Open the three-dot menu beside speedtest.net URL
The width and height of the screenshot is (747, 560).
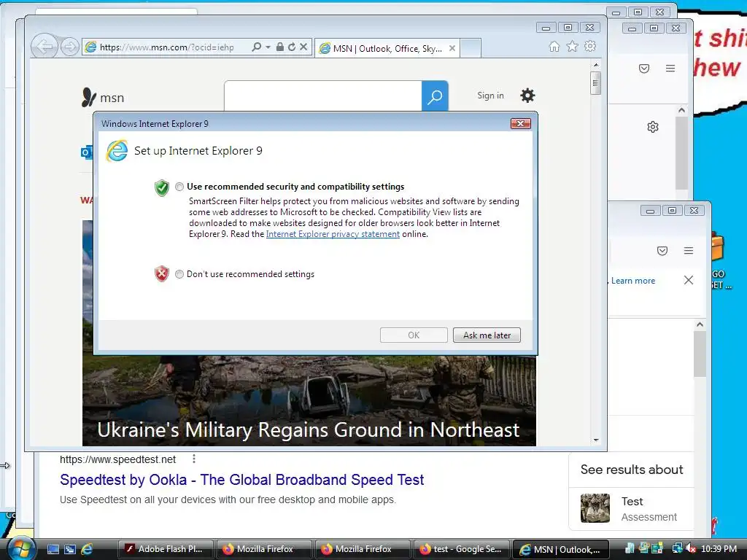click(193, 459)
